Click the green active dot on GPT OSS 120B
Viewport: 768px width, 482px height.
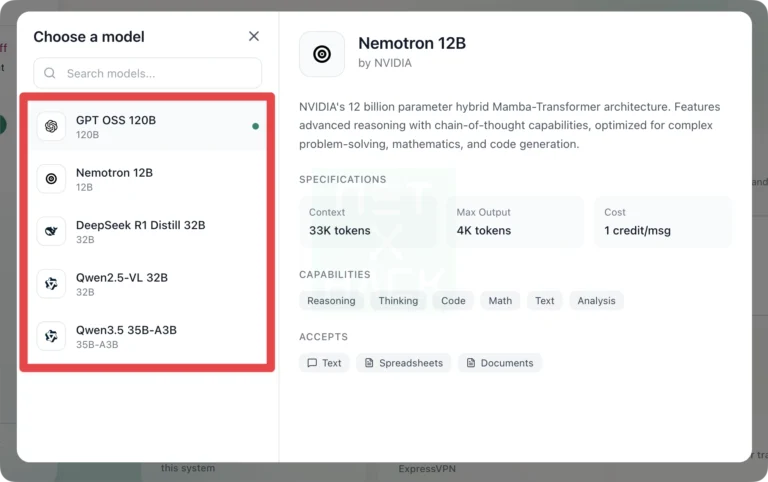tap(256, 127)
